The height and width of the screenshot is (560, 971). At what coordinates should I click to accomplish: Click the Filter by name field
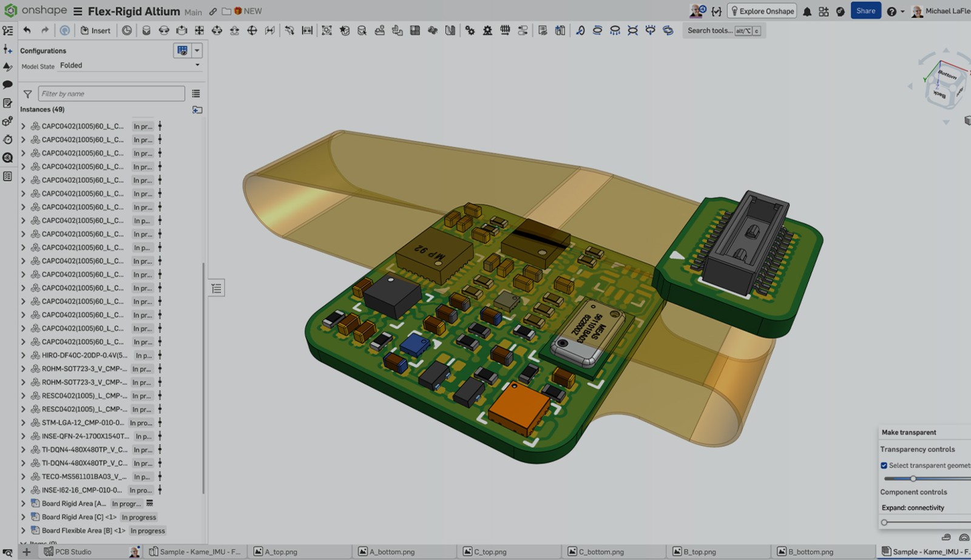click(112, 93)
